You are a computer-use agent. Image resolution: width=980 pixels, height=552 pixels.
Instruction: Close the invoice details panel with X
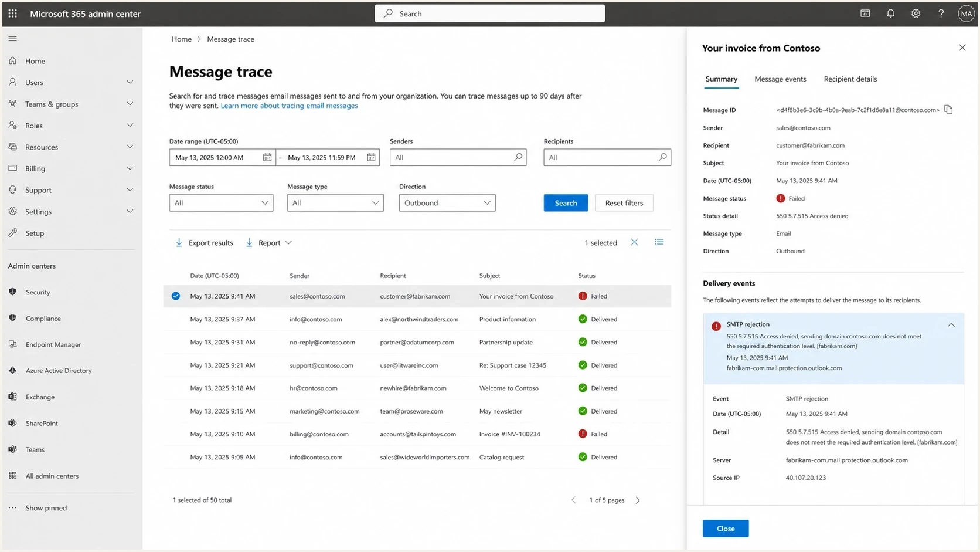tap(962, 48)
